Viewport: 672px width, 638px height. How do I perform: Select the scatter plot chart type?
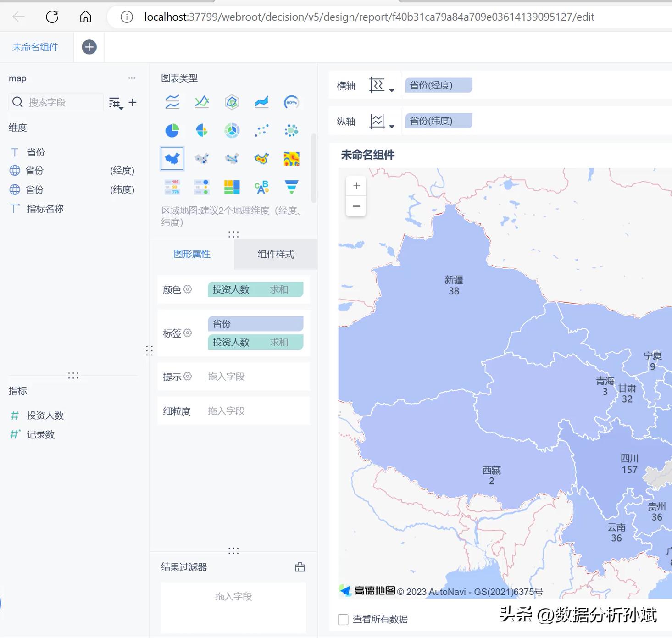coord(261,130)
